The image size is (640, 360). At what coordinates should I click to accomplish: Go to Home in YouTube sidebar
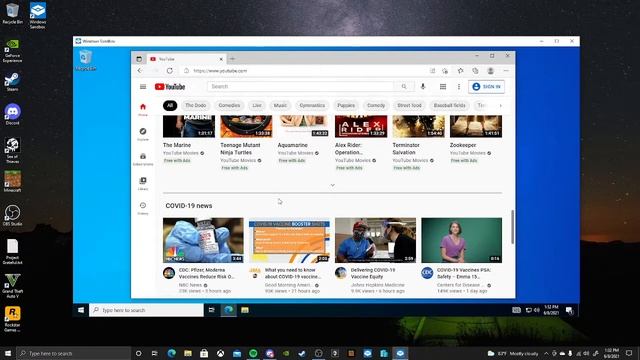(143, 109)
